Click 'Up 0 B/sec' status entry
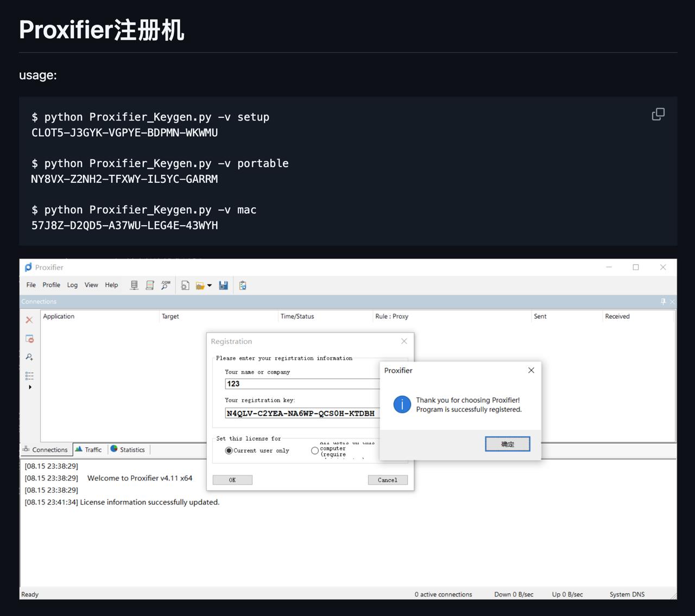The width and height of the screenshot is (695, 616). (x=567, y=594)
